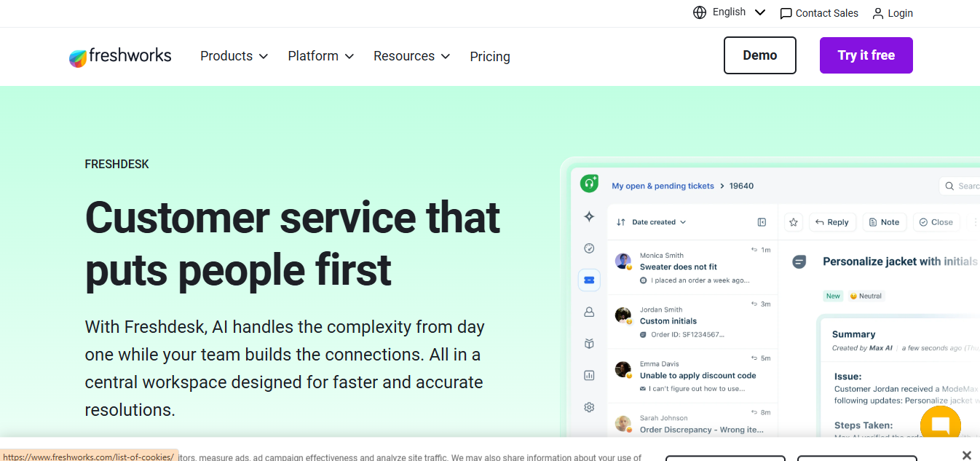Viewport: 980px width, 461px height.
Task: Click the sparkle AI icon in sidebar
Action: 590,216
